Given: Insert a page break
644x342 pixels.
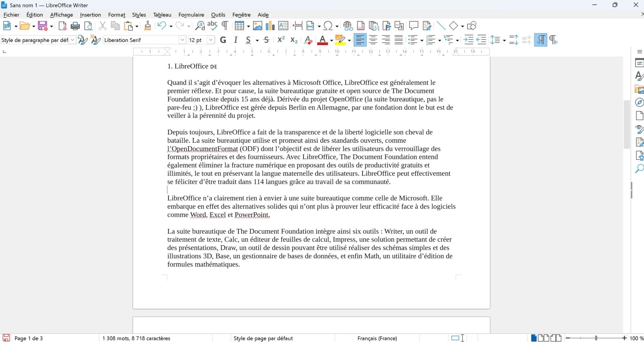Looking at the screenshot, I should (x=298, y=26).
